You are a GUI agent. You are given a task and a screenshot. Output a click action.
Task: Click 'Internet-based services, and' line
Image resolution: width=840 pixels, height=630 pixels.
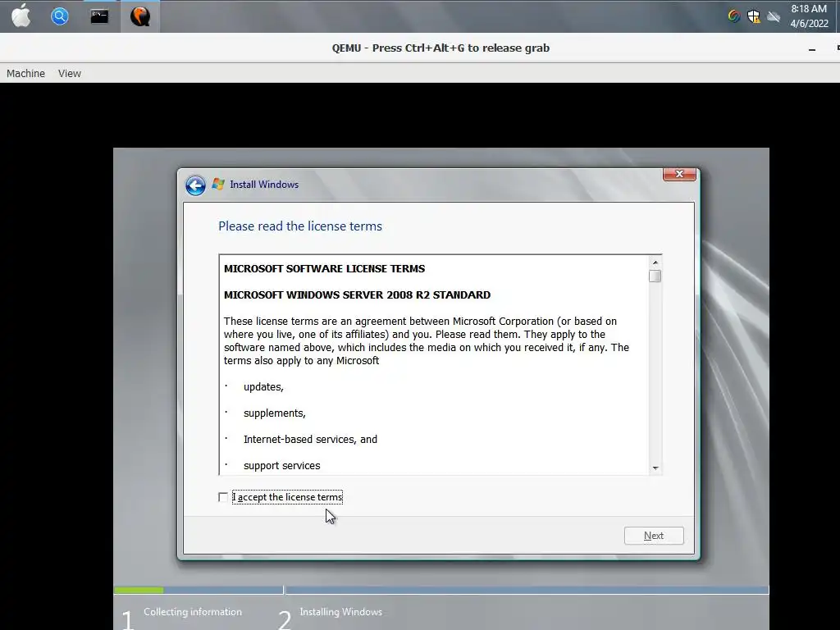[x=310, y=440]
